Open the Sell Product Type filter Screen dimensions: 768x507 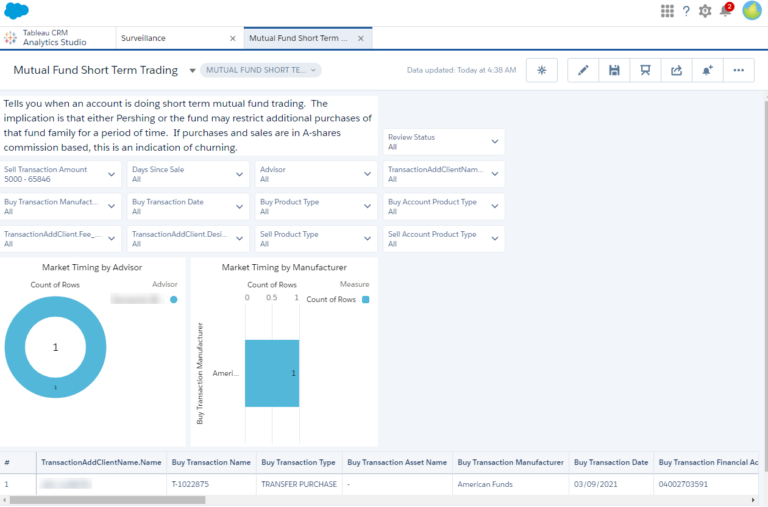(x=316, y=239)
